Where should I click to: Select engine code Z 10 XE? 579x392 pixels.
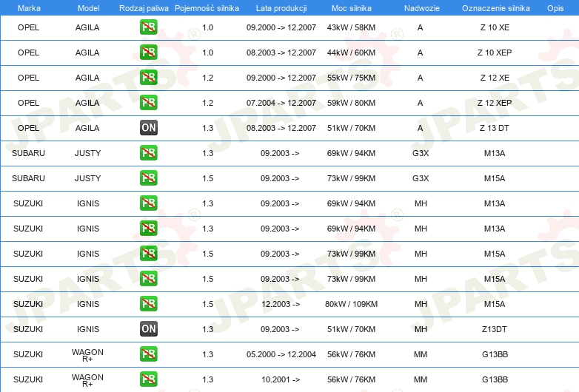coord(495,27)
